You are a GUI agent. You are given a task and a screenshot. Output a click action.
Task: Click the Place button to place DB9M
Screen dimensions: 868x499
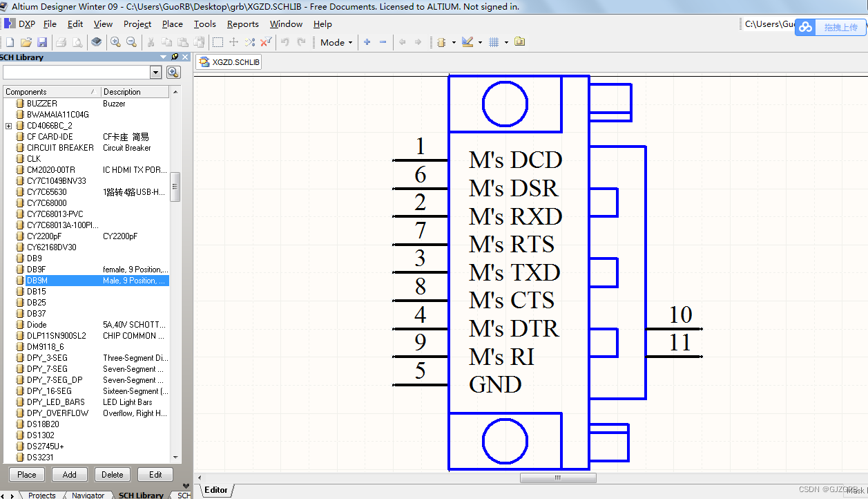pyautogui.click(x=26, y=475)
